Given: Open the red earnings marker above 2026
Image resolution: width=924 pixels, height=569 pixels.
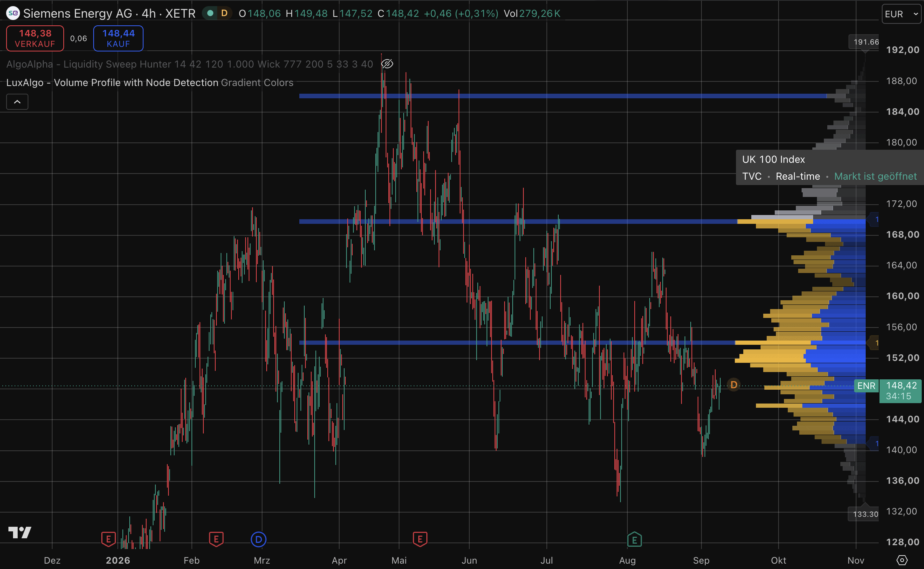Looking at the screenshot, I should [109, 539].
